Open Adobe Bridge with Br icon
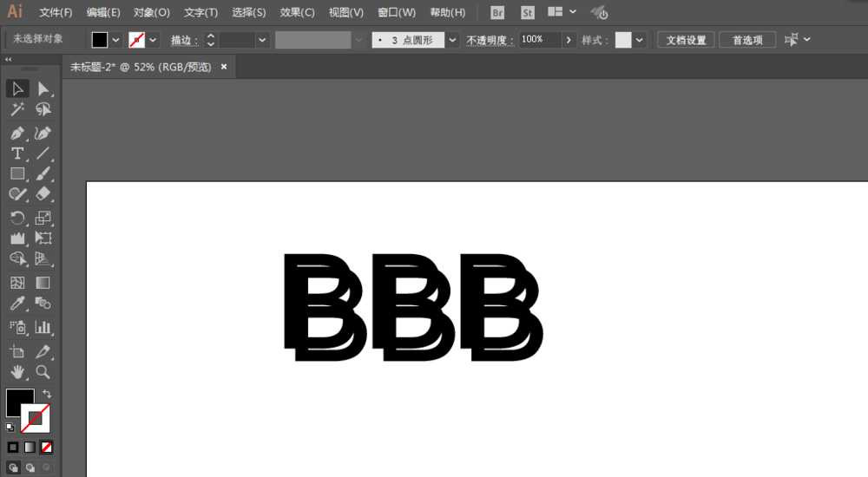Image resolution: width=868 pixels, height=477 pixels. click(497, 13)
